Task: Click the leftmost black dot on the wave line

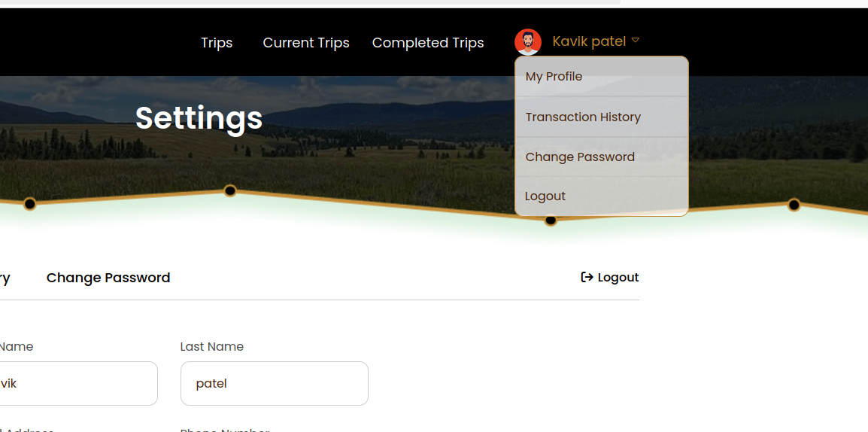Action: 29,204
